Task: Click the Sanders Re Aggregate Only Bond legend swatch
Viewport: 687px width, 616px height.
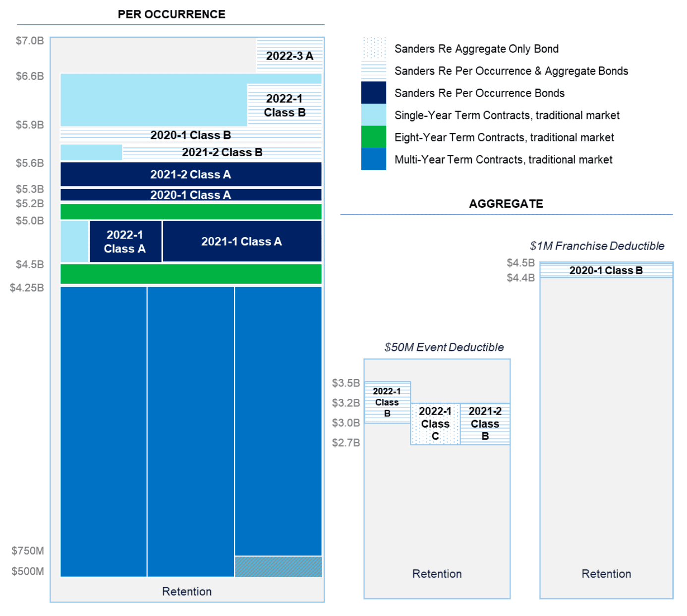Action: click(373, 49)
